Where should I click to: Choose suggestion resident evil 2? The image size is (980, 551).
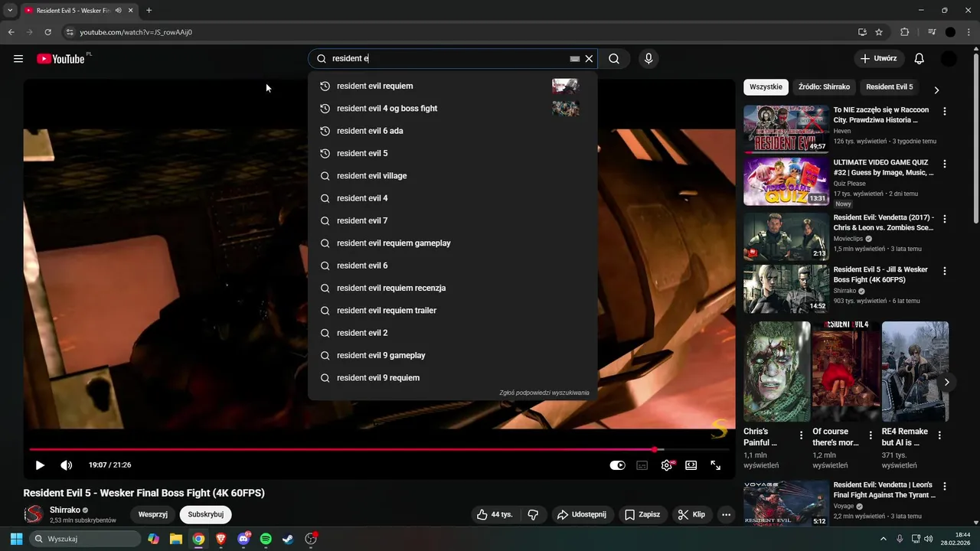[x=452, y=333]
